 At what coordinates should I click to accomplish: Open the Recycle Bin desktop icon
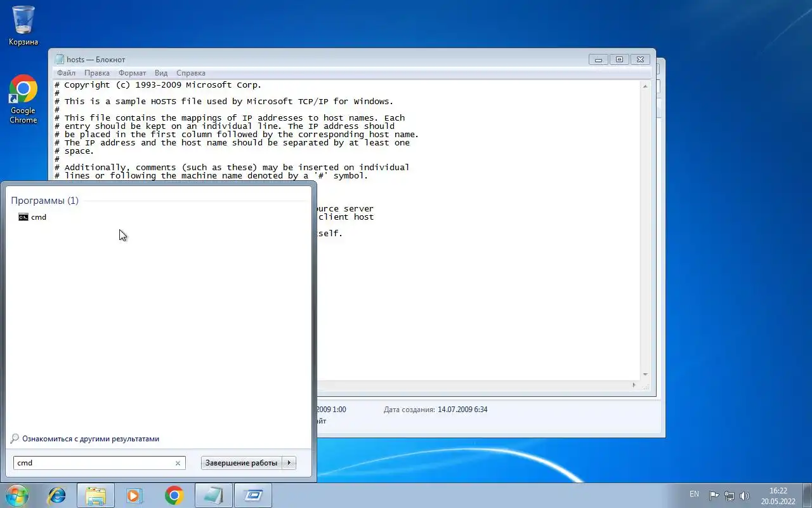pyautogui.click(x=23, y=25)
